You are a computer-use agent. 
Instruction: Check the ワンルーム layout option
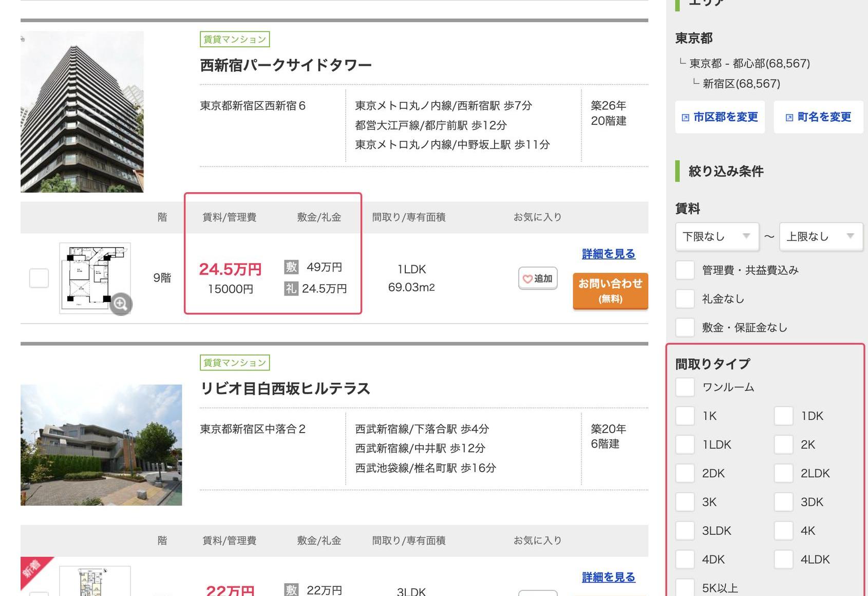tap(685, 387)
